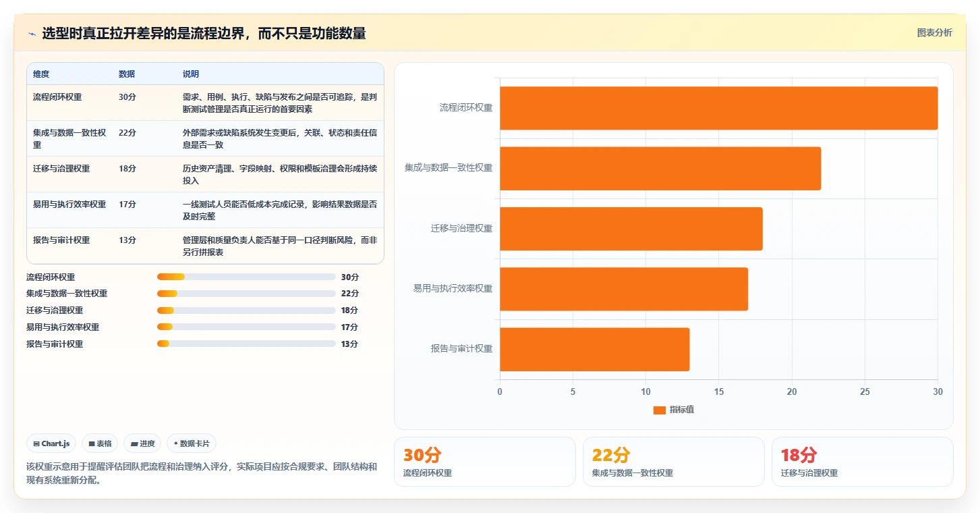Click the 报告与审计权重 label in the progress list
The height and width of the screenshot is (513, 980).
pos(55,344)
